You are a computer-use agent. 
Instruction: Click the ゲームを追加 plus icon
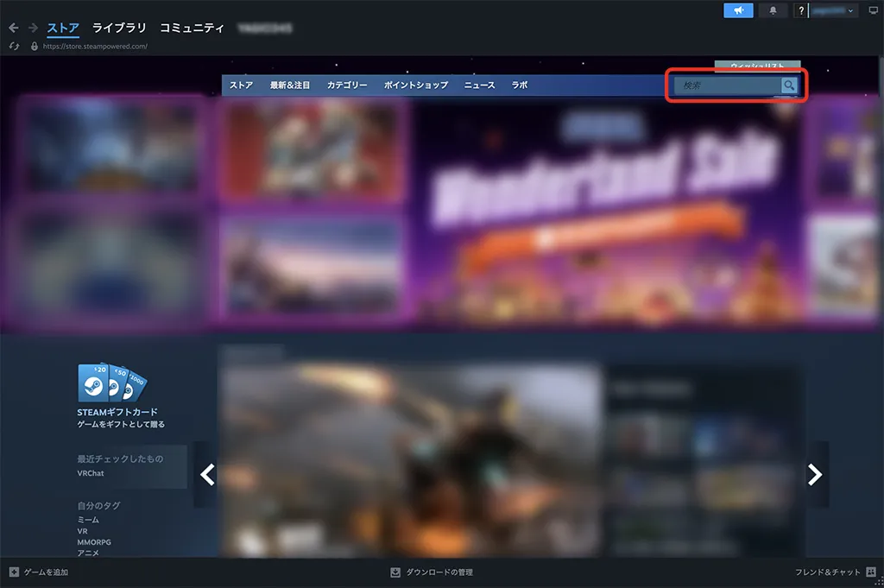pyautogui.click(x=14, y=572)
